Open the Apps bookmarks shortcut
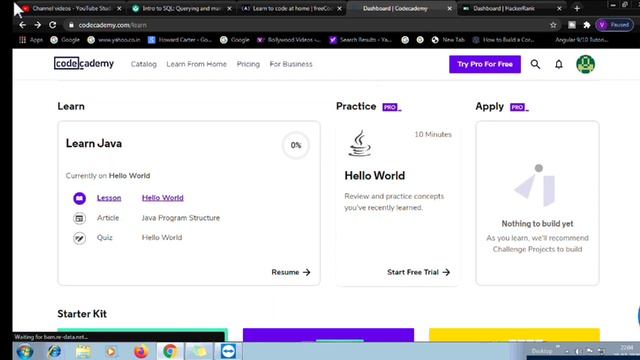The width and height of the screenshot is (640, 360). tap(31, 40)
